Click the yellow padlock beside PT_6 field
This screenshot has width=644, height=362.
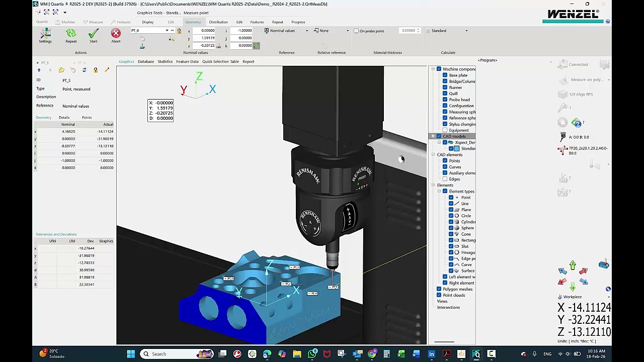point(179,31)
